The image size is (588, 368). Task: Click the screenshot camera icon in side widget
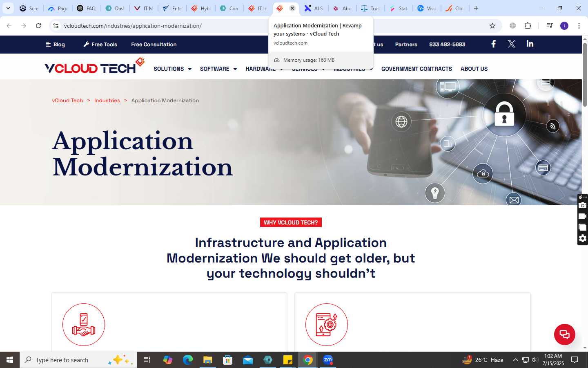tap(583, 205)
